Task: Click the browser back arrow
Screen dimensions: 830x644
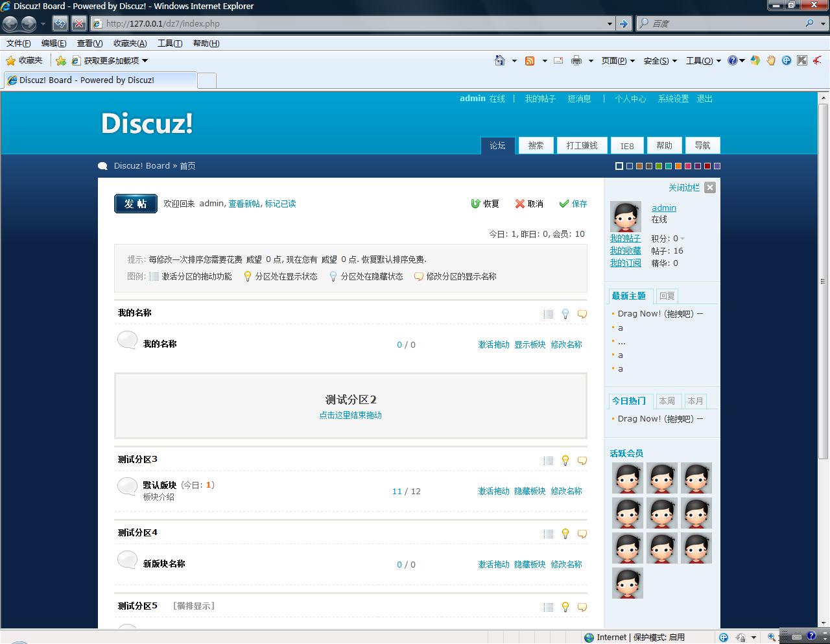Action: [x=10, y=23]
